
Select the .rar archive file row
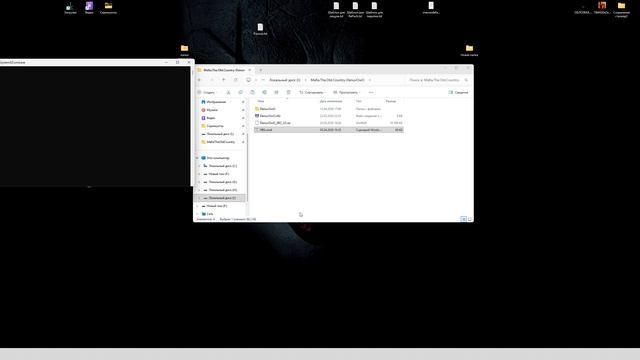pyautogui.click(x=329, y=123)
